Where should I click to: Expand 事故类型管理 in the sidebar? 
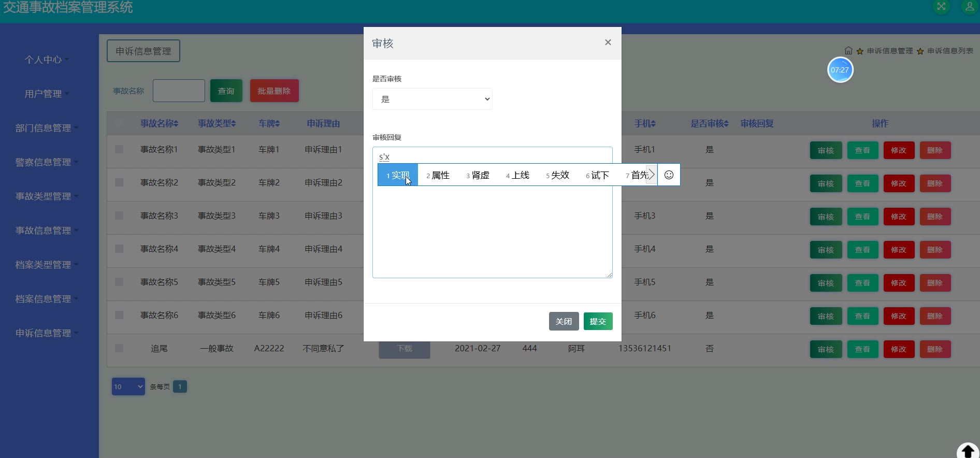[x=47, y=196]
